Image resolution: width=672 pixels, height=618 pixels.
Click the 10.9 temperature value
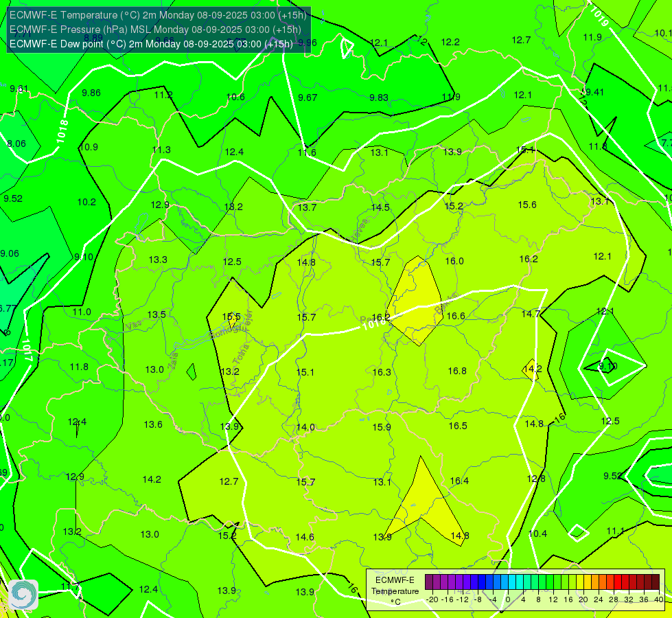click(89, 147)
